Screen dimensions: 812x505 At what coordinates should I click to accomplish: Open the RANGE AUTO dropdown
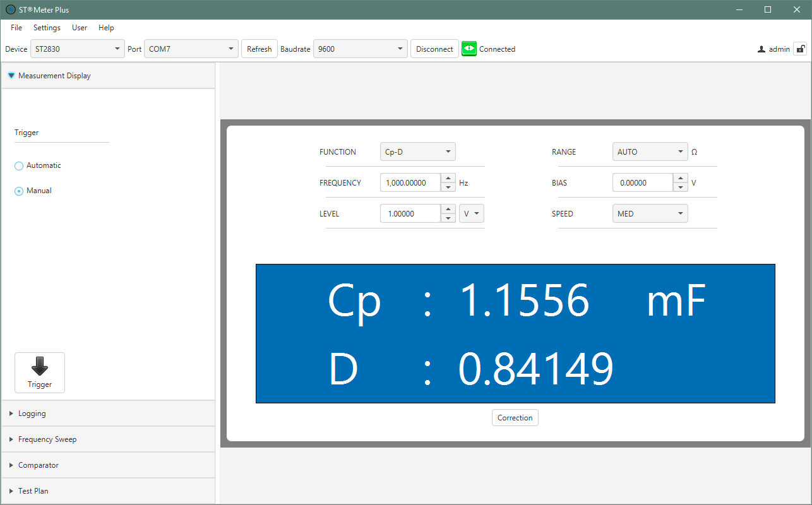[x=650, y=151]
